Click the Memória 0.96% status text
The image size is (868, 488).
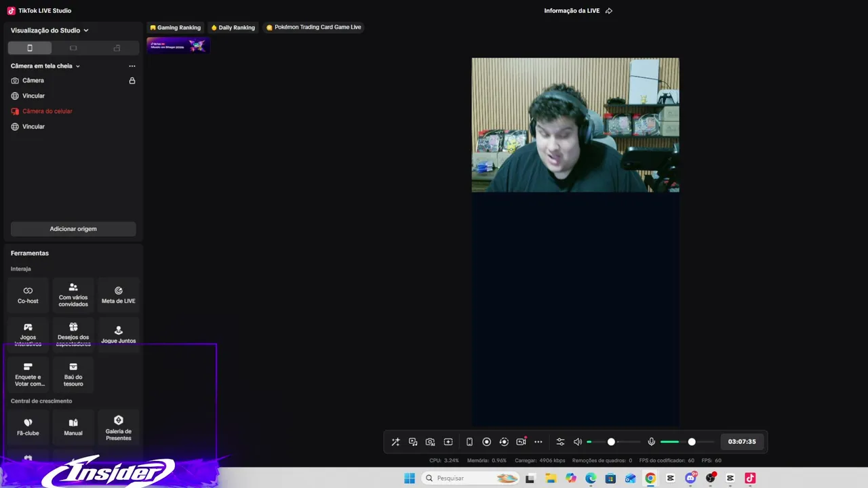tap(487, 460)
